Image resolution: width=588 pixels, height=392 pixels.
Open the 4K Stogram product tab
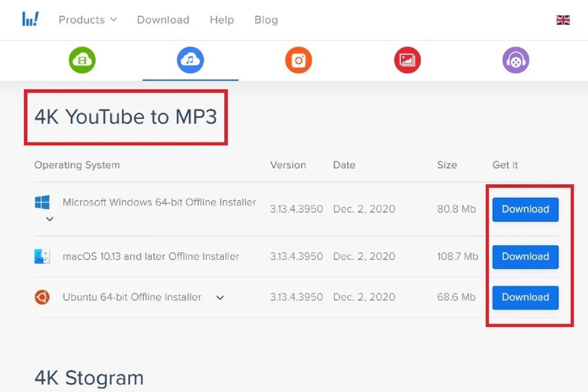pyautogui.click(x=299, y=60)
